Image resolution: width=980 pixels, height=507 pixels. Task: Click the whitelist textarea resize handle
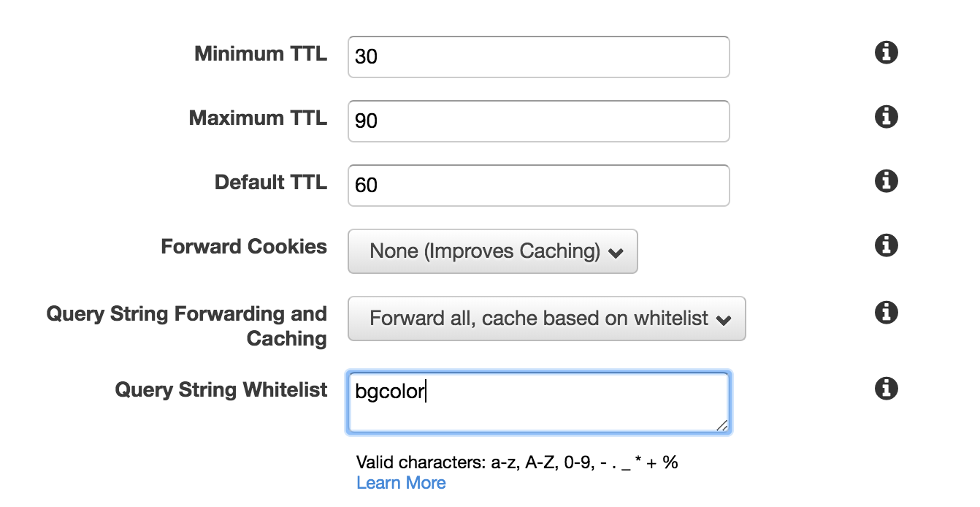721,425
